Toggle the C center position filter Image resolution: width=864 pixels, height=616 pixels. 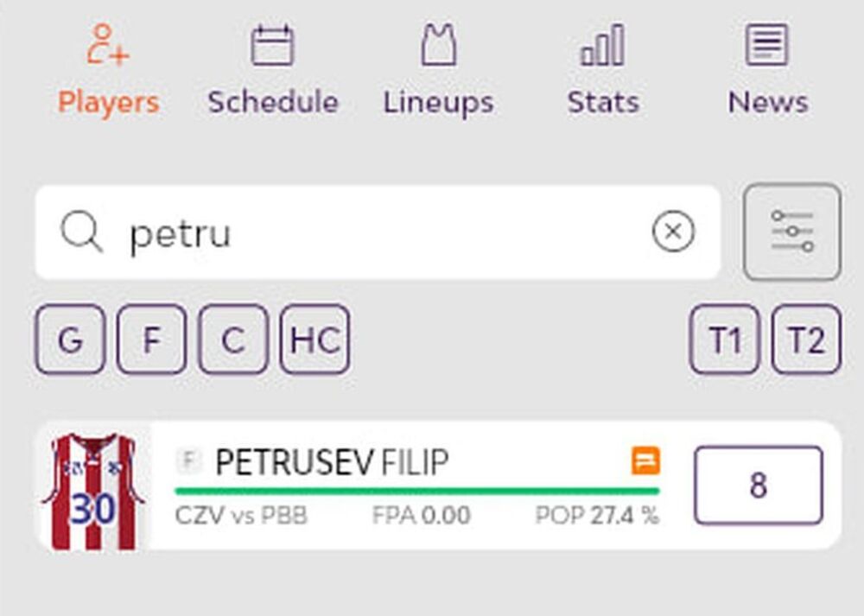[233, 340]
